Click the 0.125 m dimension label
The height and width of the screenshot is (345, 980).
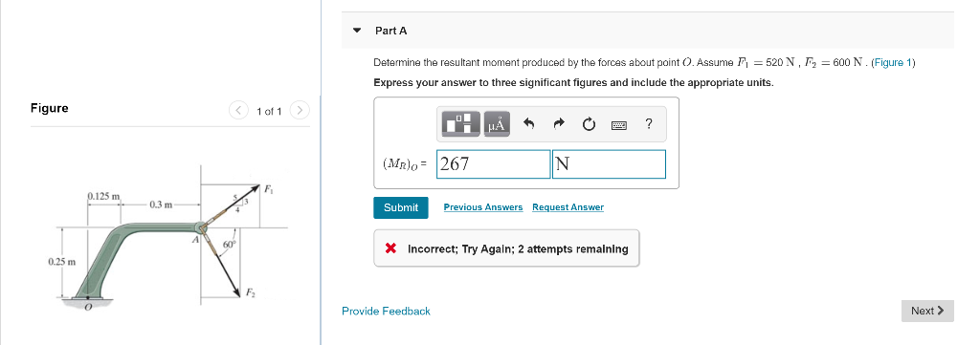click(x=103, y=196)
